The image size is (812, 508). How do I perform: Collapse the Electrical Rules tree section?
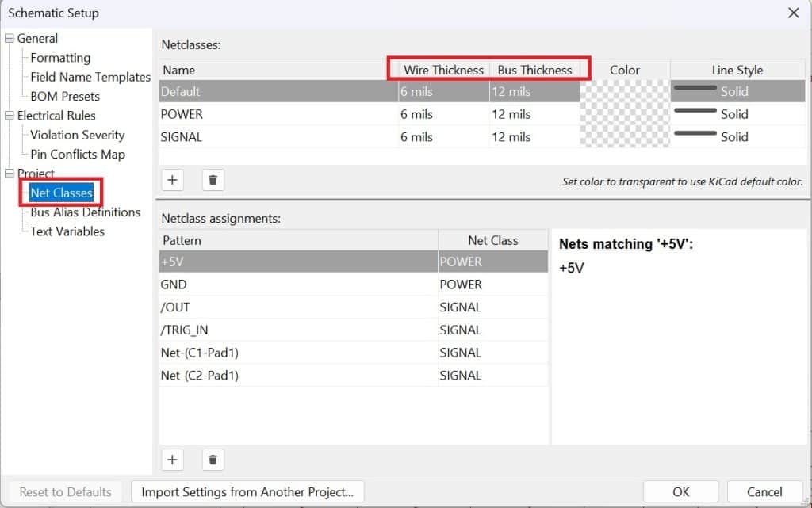(10, 116)
